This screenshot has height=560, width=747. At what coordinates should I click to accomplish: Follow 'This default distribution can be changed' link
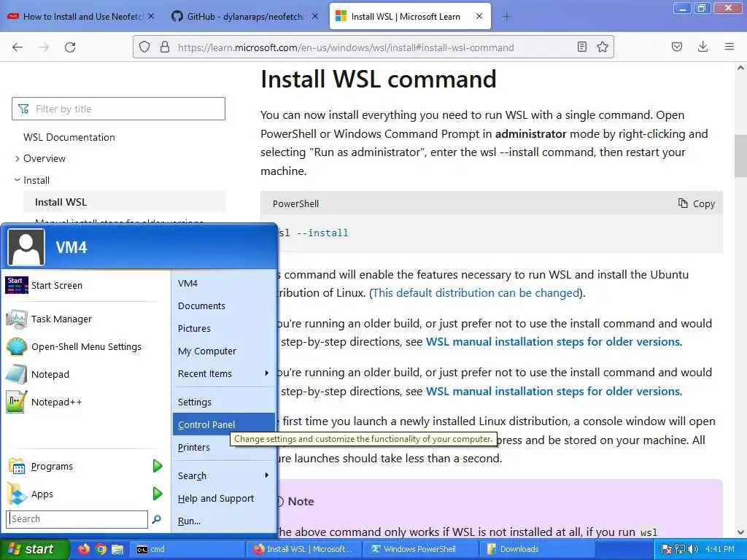tap(476, 293)
